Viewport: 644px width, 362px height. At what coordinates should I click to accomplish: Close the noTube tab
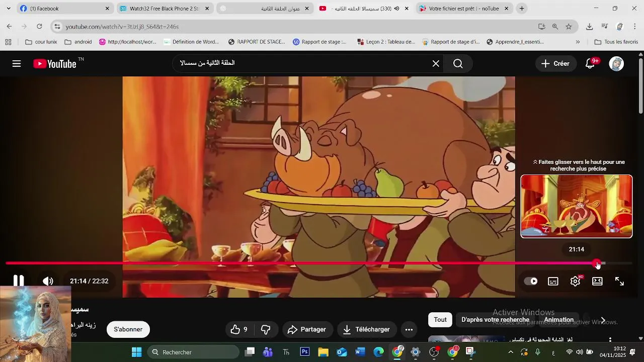coord(507,9)
